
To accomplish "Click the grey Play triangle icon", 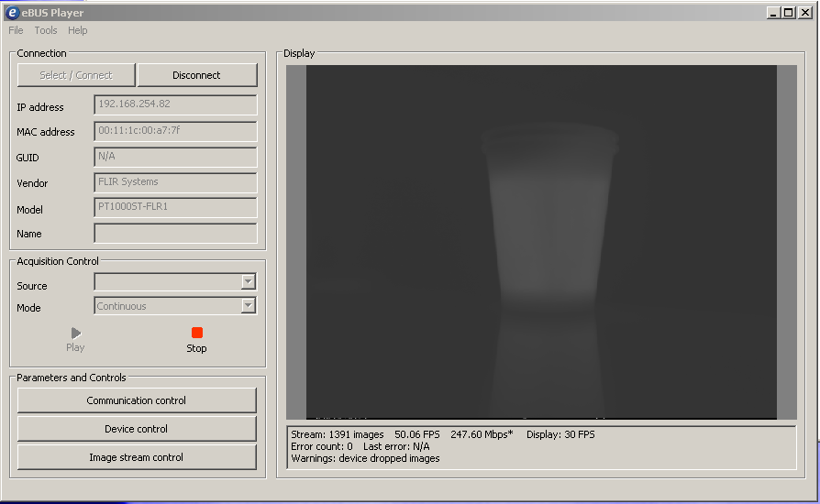I will click(x=75, y=334).
